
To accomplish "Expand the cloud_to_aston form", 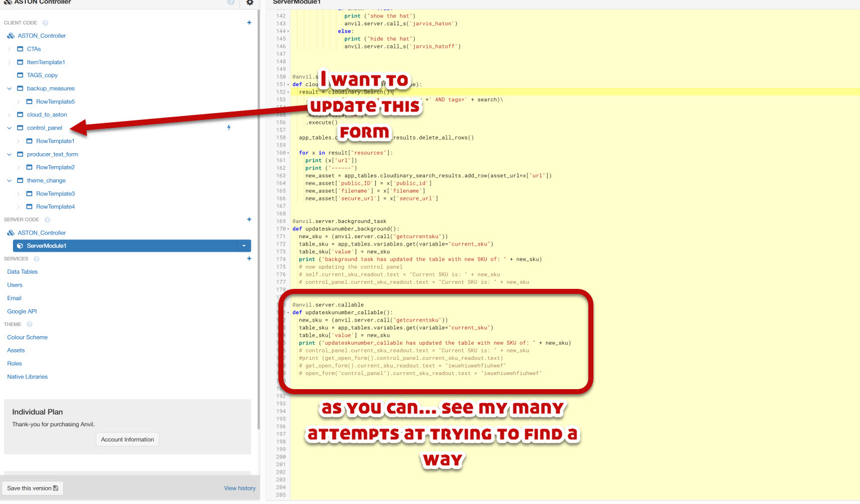I will click(9, 114).
